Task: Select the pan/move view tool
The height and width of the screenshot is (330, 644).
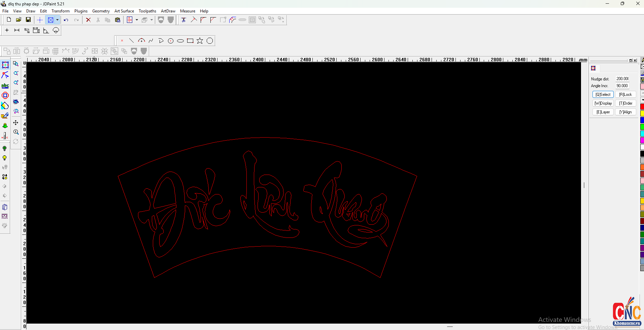Action: 16,123
